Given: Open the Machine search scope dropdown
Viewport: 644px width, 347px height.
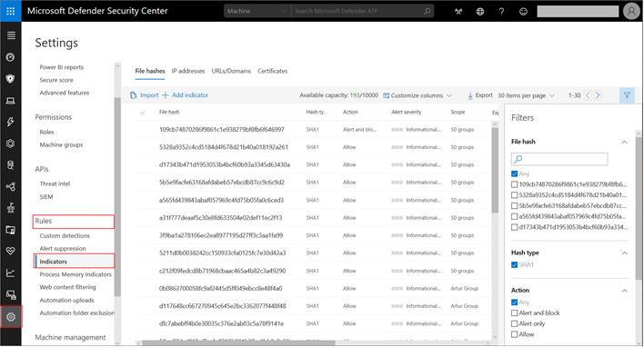Looking at the screenshot, I should point(257,11).
